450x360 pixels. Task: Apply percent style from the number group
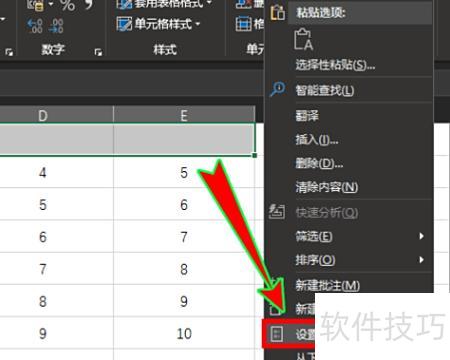(x=68, y=5)
